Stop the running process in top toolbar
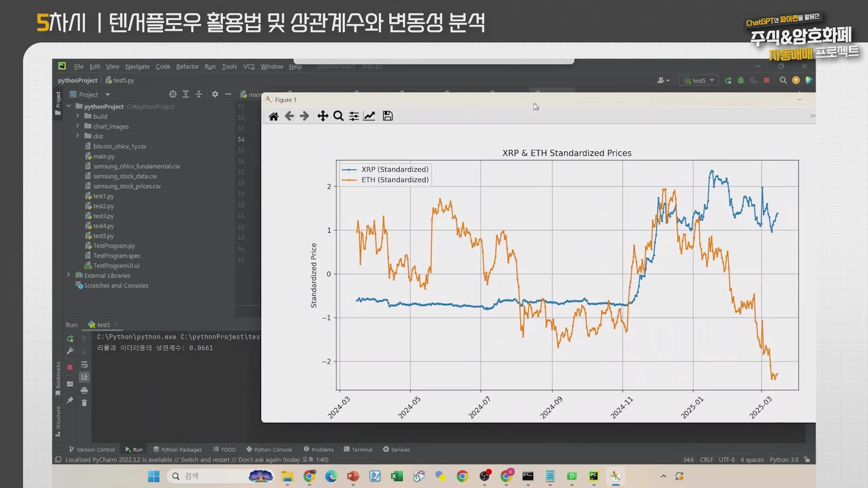Image resolution: width=868 pixels, height=488 pixels. pos(766,80)
